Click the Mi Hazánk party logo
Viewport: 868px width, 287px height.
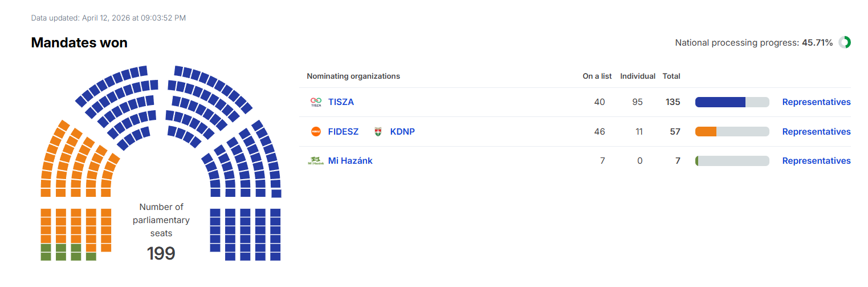[x=316, y=161]
